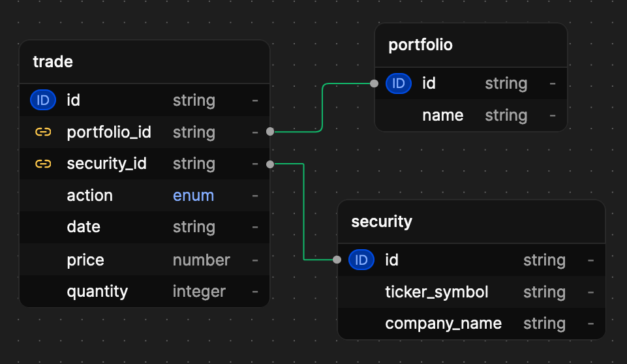Click the connector dot right of security_id
Screen dimensions: 627x364
pyautogui.click(x=270, y=164)
